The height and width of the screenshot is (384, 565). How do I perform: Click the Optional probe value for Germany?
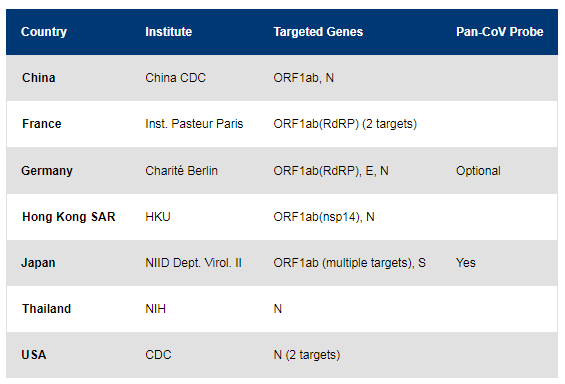click(478, 170)
